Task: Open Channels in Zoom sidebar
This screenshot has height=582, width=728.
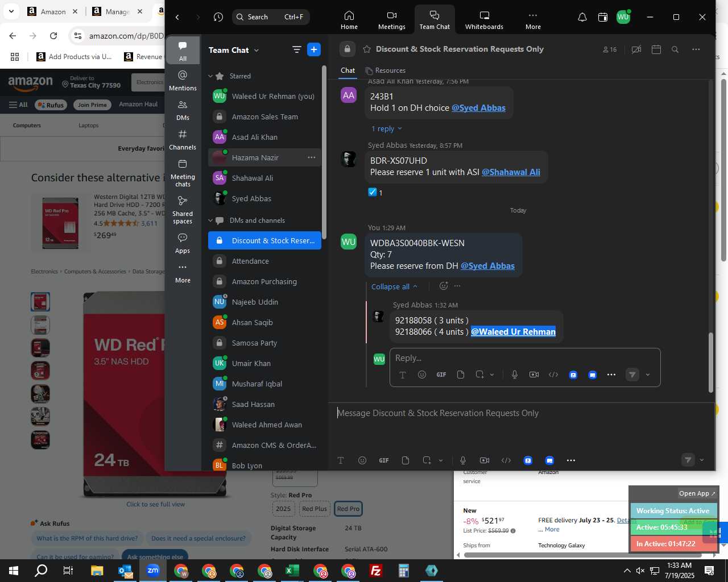Action: tap(183, 140)
